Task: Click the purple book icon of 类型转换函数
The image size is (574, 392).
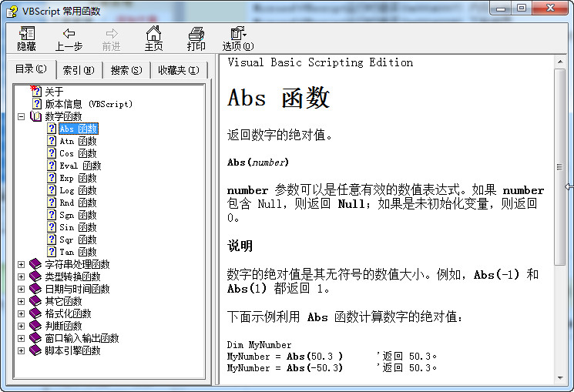Action: click(x=35, y=276)
